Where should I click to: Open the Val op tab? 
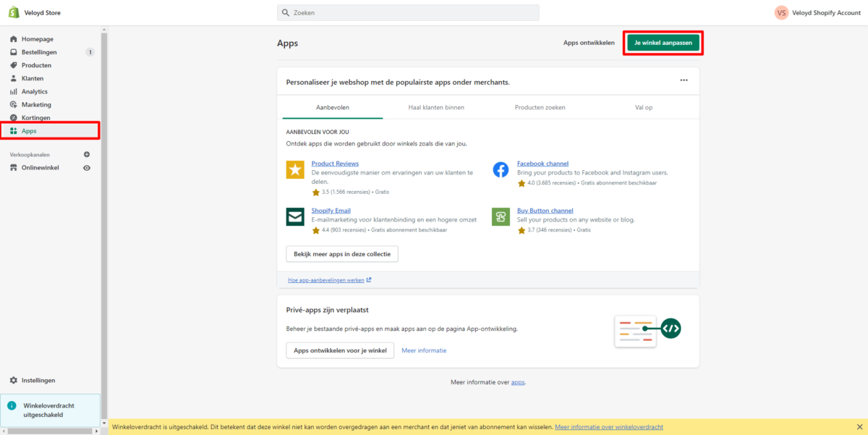coord(644,107)
